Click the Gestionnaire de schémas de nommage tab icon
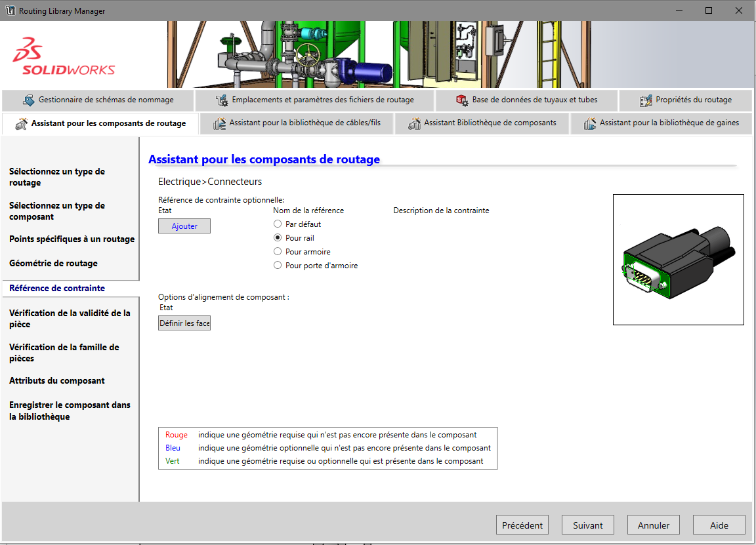The image size is (756, 545). tap(28, 100)
